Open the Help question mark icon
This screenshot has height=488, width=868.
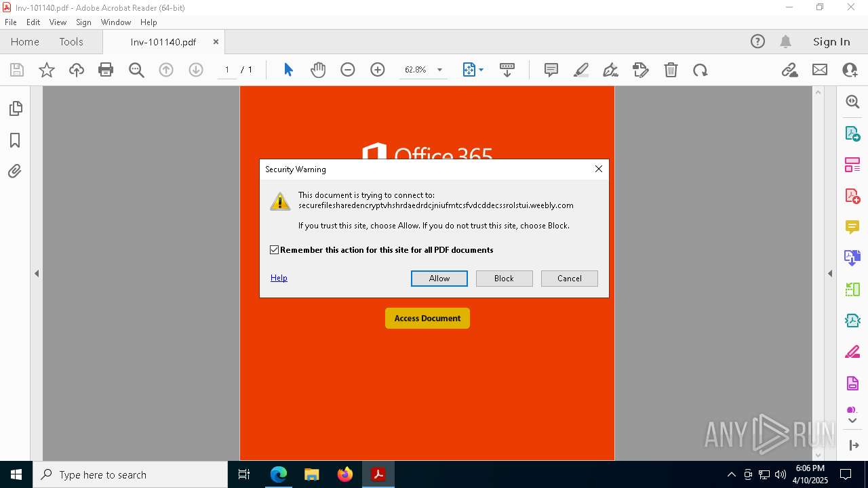(757, 41)
